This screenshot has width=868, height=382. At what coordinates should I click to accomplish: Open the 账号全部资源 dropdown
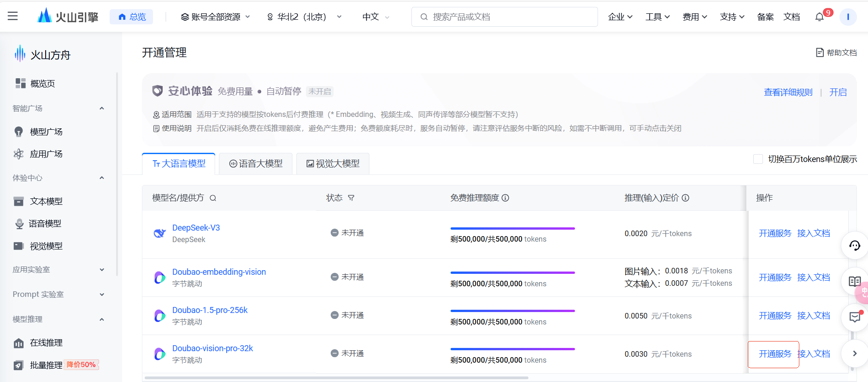[x=215, y=17]
